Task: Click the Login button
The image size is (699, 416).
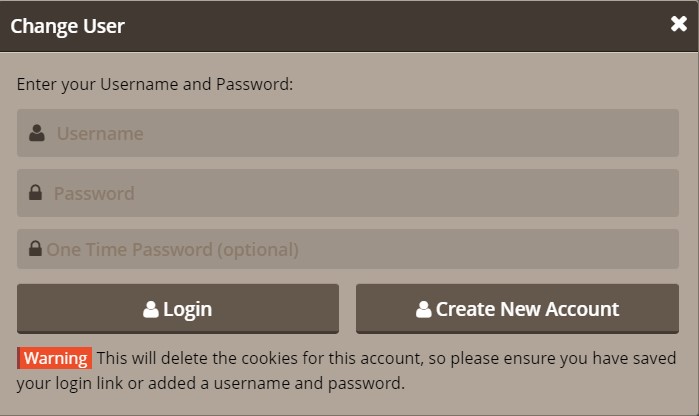Action: [178, 309]
